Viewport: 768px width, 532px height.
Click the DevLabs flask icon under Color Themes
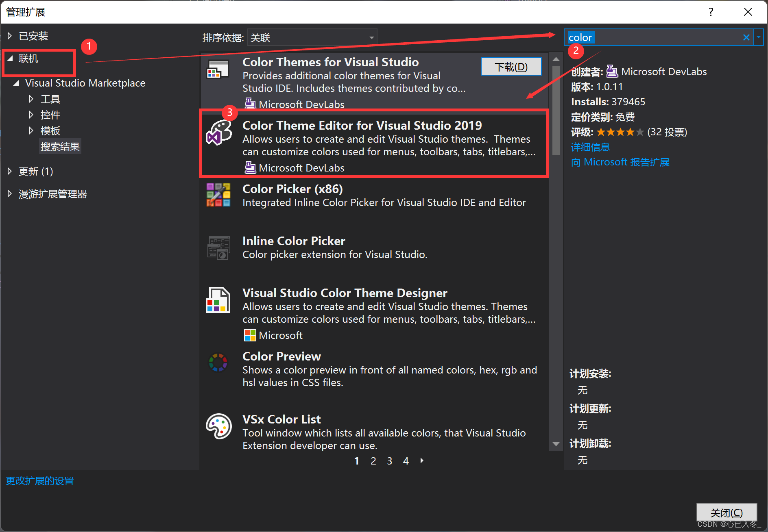pos(250,104)
